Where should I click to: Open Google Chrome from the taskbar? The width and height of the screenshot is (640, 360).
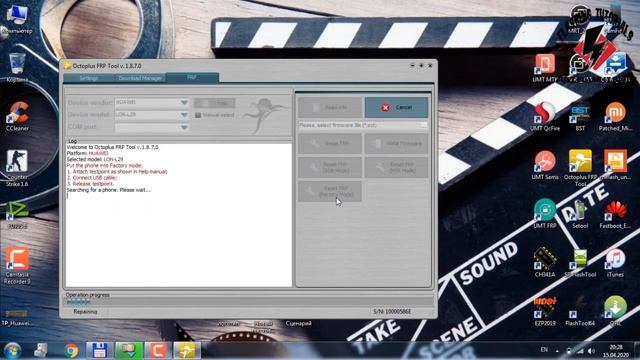click(x=71, y=350)
